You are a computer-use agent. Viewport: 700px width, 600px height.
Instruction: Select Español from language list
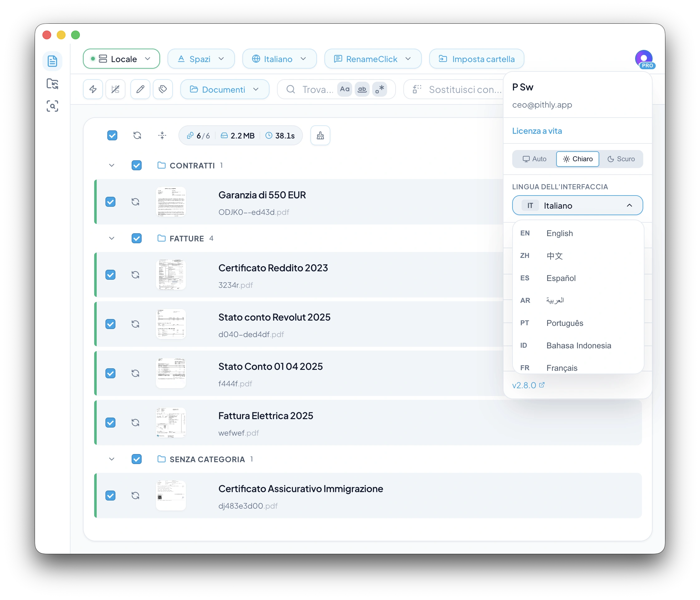click(x=578, y=278)
